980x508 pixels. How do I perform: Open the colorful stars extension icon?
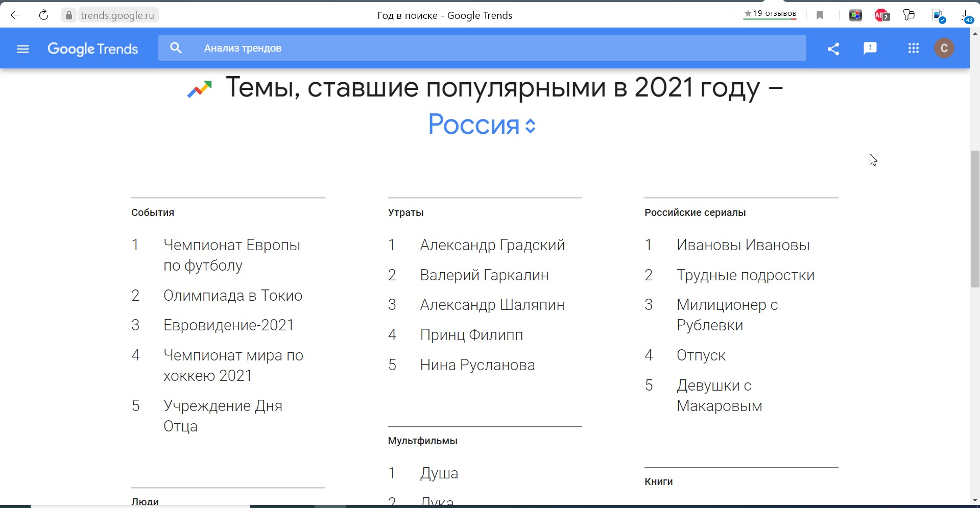pyautogui.click(x=856, y=15)
